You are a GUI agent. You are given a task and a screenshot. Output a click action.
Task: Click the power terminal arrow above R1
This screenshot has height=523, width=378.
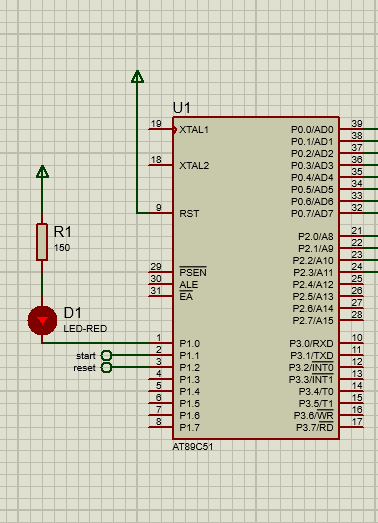pos(42,171)
